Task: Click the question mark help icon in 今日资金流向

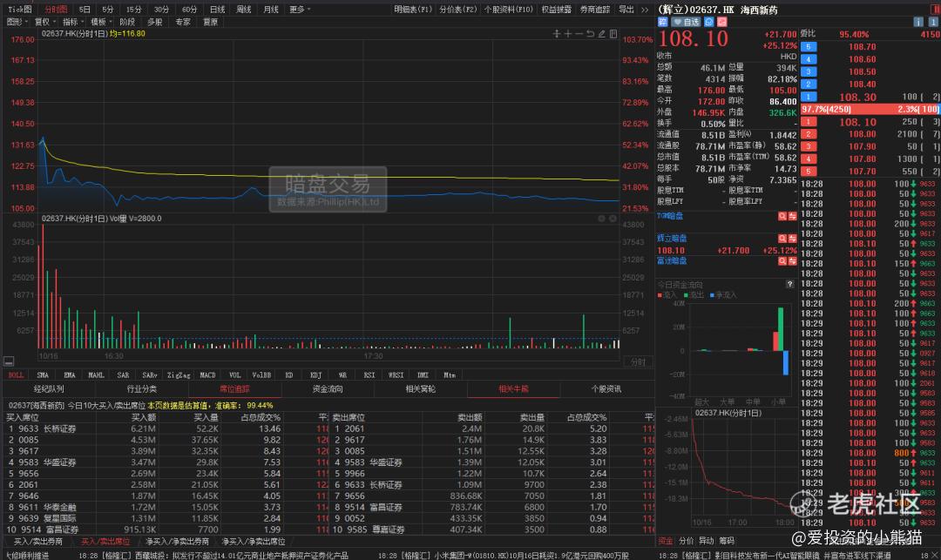Action: point(789,284)
